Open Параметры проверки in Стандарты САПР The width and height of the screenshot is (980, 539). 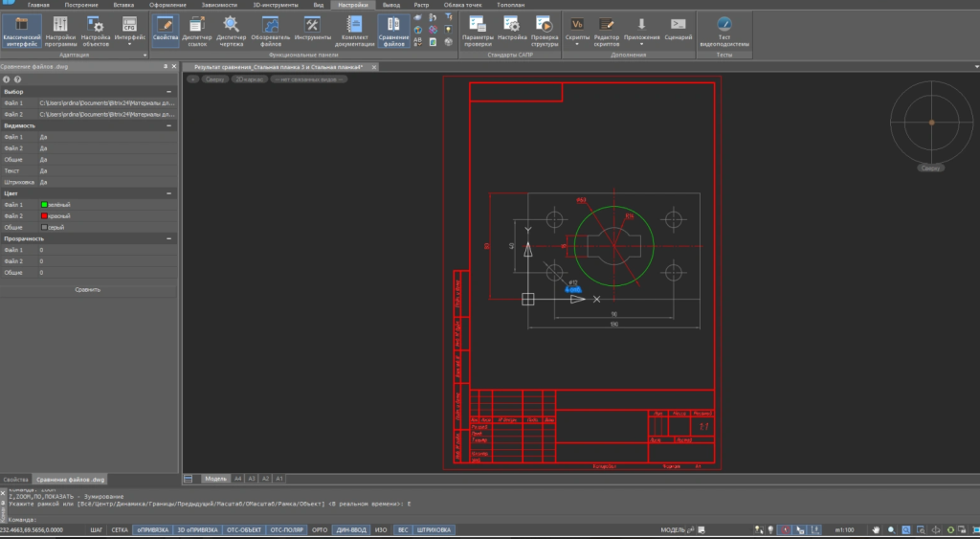[478, 29]
